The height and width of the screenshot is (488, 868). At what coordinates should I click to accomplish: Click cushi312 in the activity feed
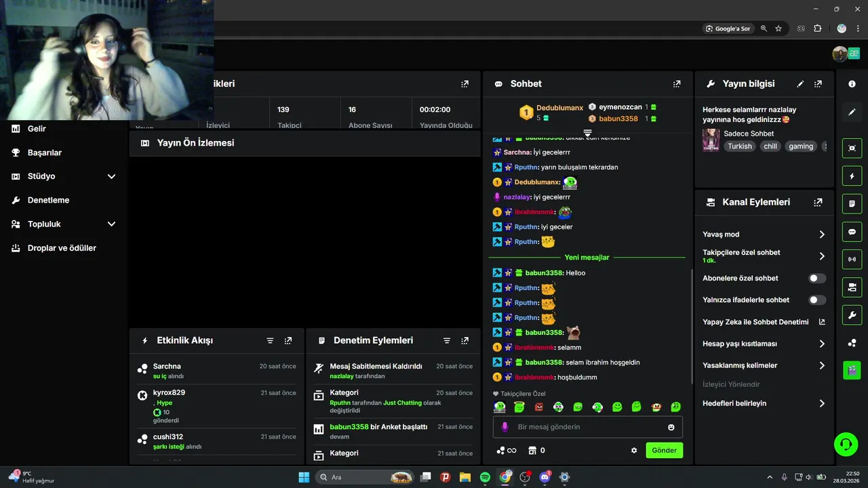tap(168, 437)
